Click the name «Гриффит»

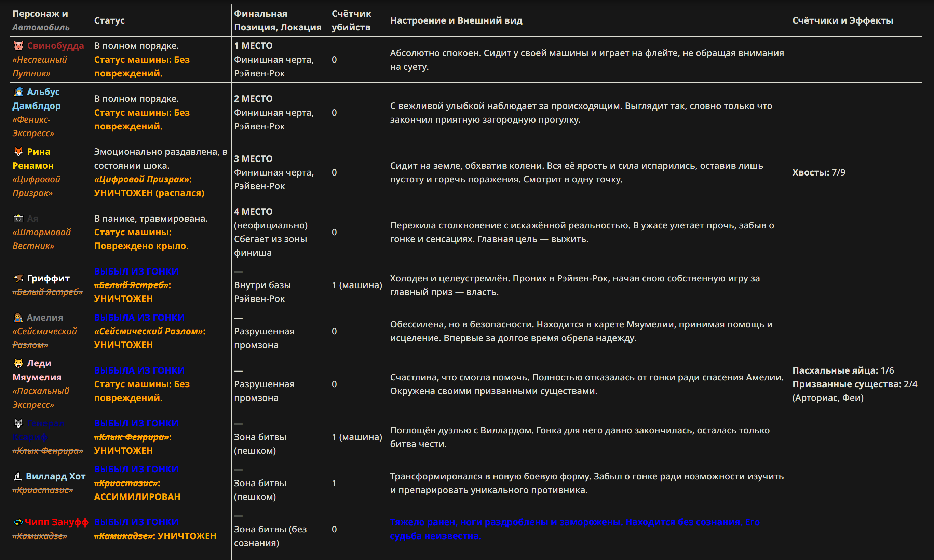(x=48, y=278)
